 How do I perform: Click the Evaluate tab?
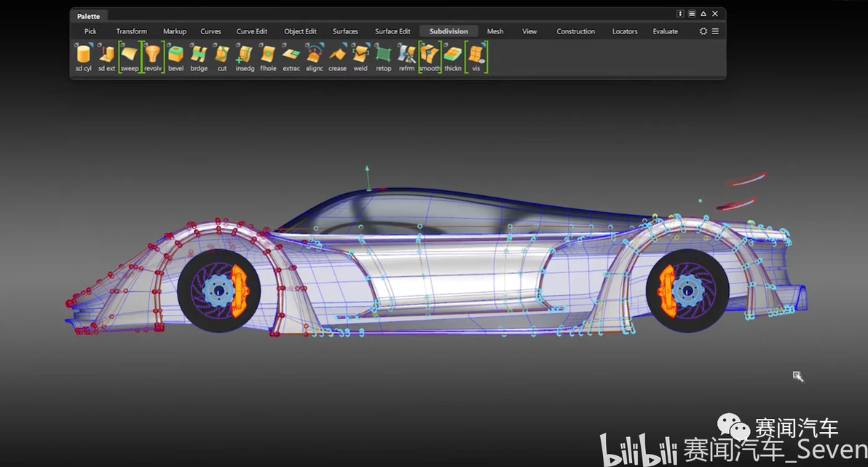pyautogui.click(x=665, y=31)
